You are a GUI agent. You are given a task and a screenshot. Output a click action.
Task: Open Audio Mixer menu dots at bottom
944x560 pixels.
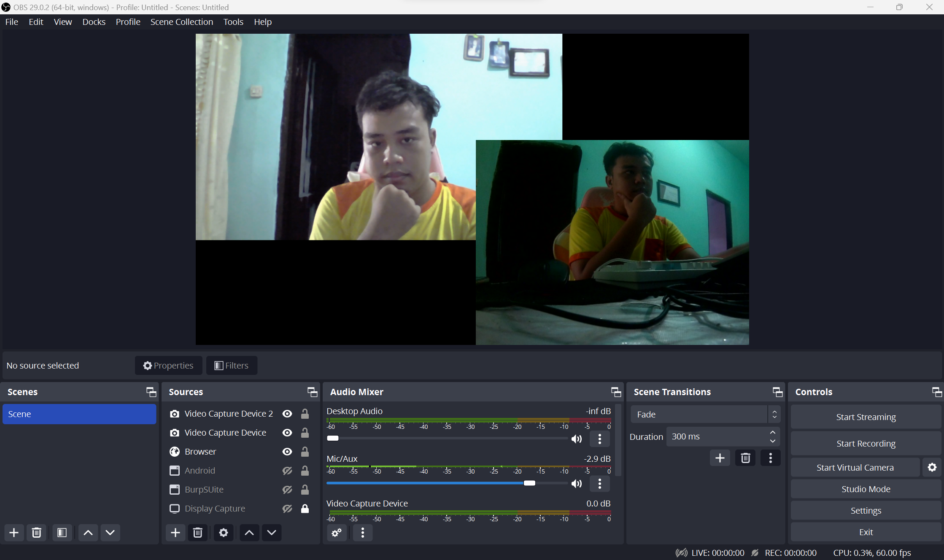(363, 533)
